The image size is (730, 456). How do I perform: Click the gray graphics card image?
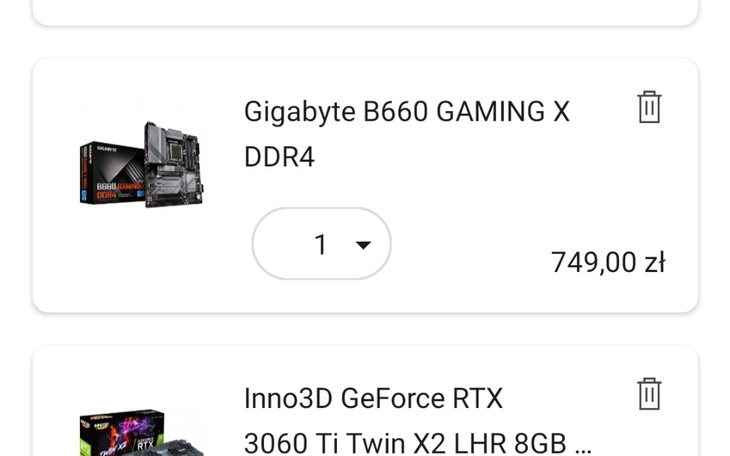pos(179,448)
